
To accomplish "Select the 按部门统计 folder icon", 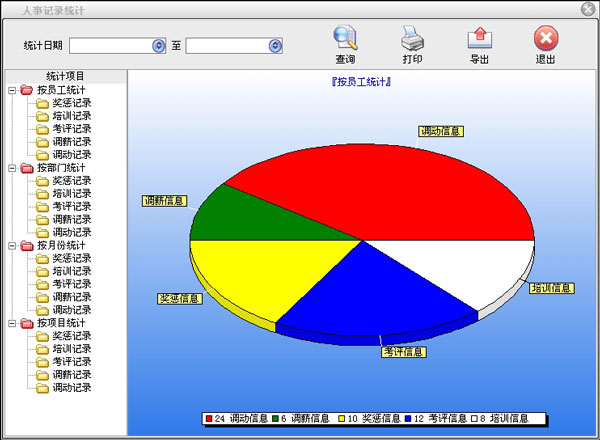I will click(26, 168).
